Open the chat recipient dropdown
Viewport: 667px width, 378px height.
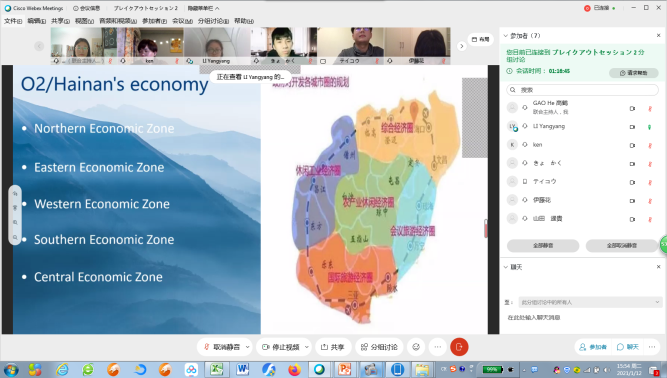pos(590,302)
